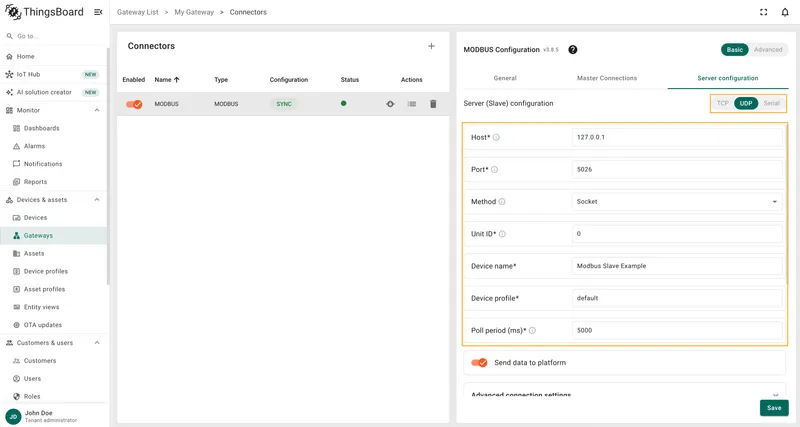The height and width of the screenshot is (427, 800).
Task: Sort connectors by Name column
Action: pyautogui.click(x=167, y=80)
